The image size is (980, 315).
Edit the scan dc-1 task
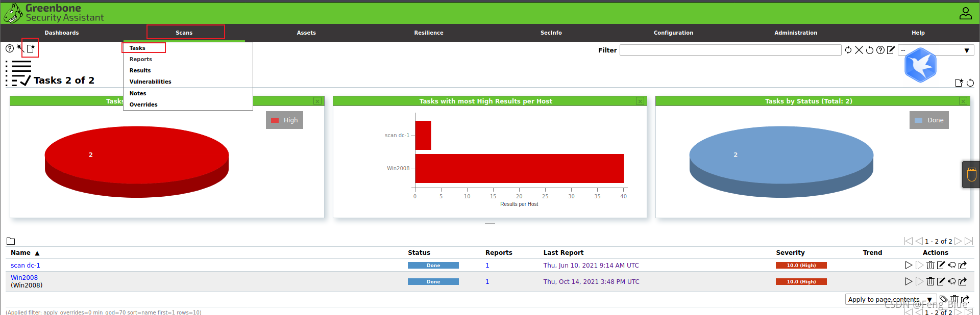coord(941,265)
